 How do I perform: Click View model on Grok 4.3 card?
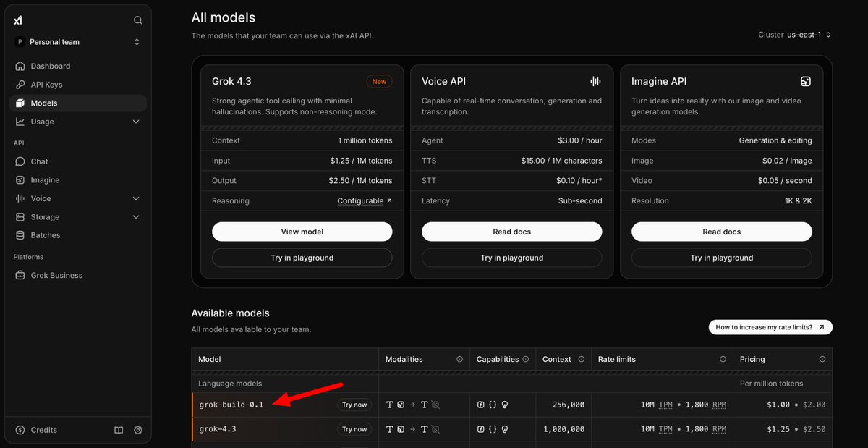(x=302, y=232)
